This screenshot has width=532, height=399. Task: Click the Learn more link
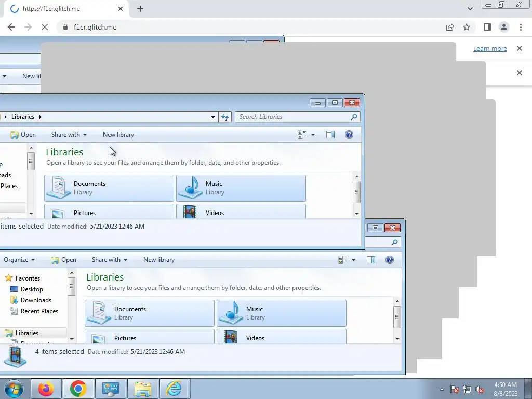click(490, 48)
